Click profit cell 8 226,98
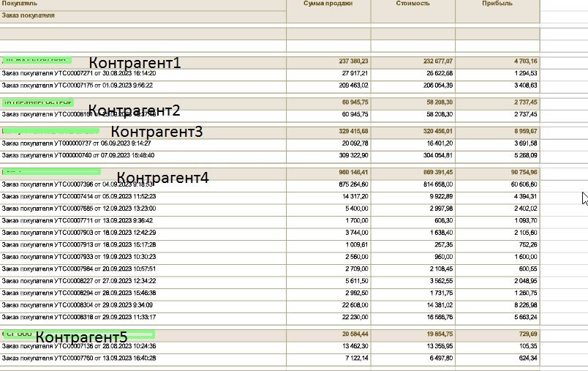 coord(522,305)
